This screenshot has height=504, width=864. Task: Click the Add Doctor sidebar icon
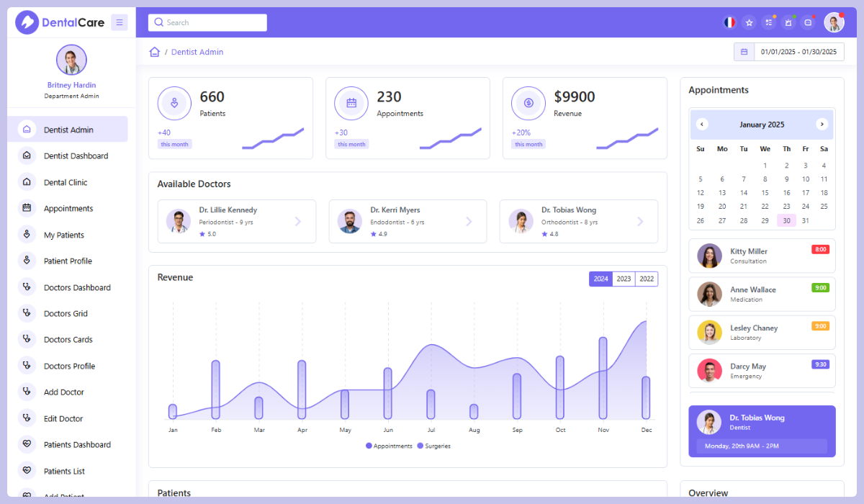click(27, 392)
